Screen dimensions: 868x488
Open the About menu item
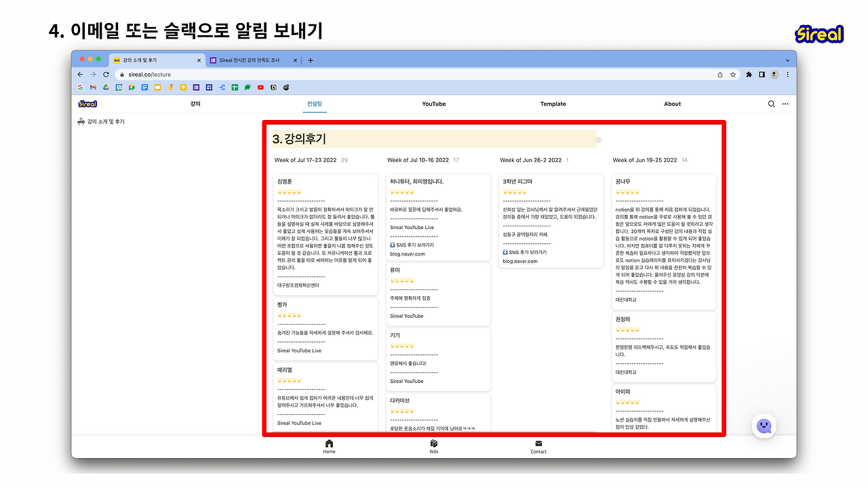coord(673,104)
